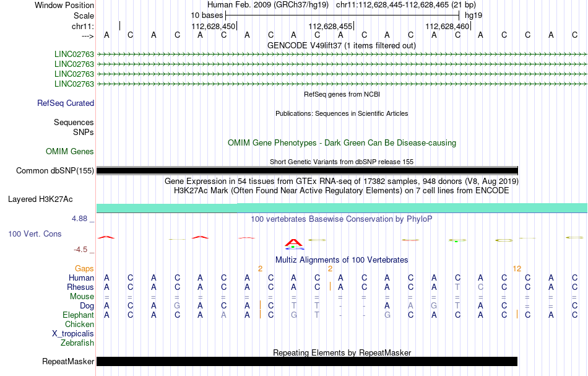Click the Human Feb. 2009 (GRCh37/hg19) heading
The width and height of the screenshot is (588, 376).
(x=268, y=5)
